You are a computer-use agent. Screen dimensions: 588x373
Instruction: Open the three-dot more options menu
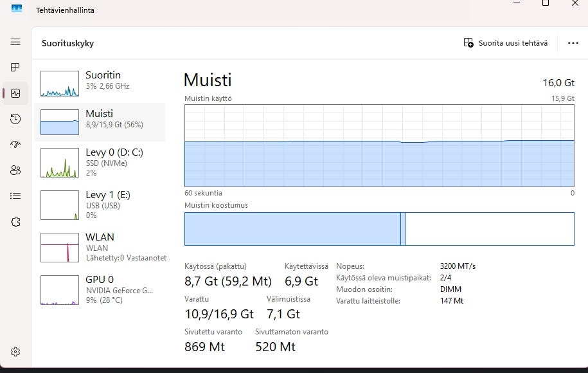pyautogui.click(x=573, y=43)
